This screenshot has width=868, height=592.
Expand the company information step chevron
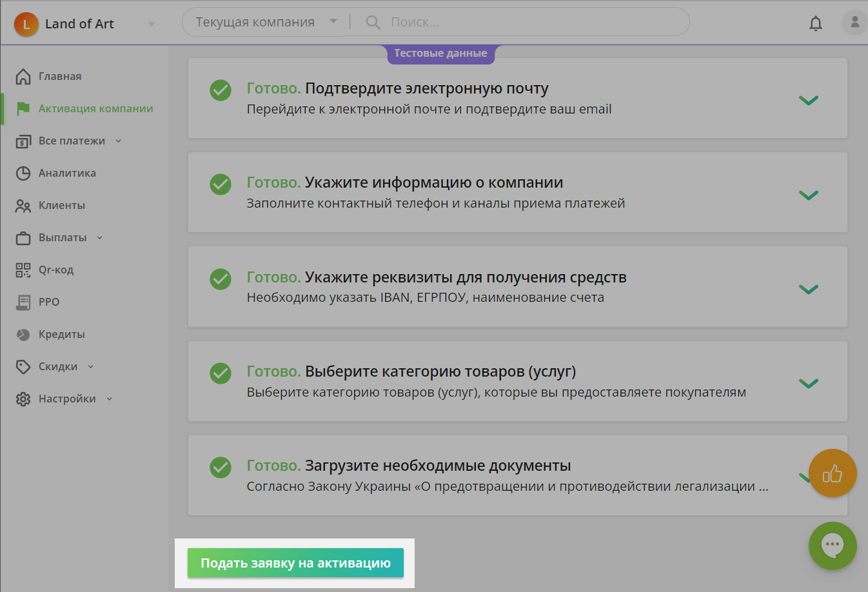(808, 195)
